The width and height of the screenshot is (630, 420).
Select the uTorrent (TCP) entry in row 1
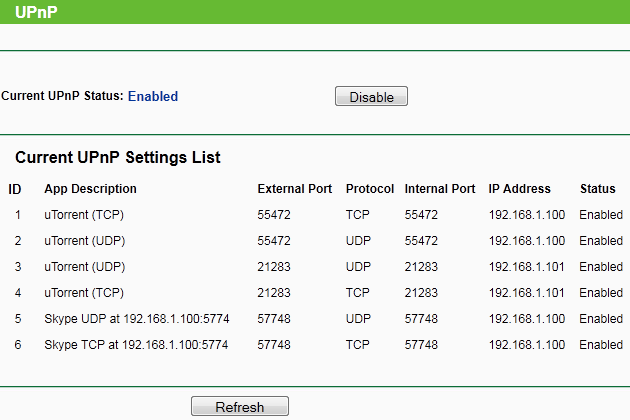(x=84, y=215)
